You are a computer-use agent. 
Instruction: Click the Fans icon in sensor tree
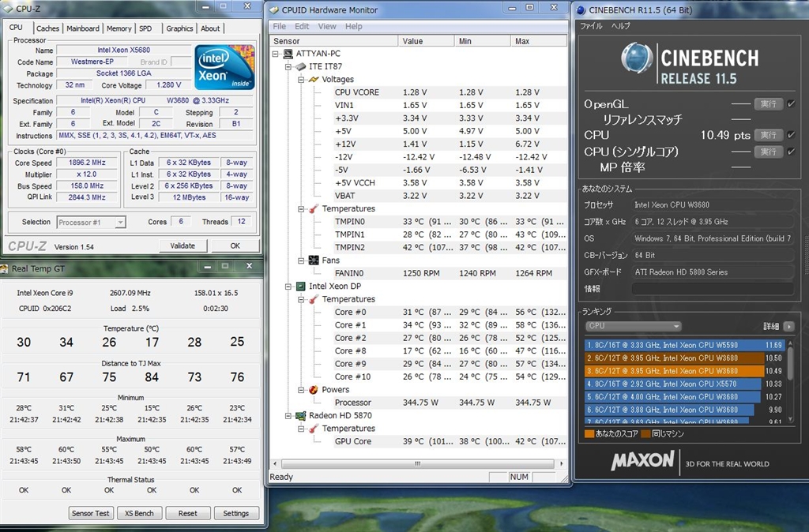tap(314, 260)
